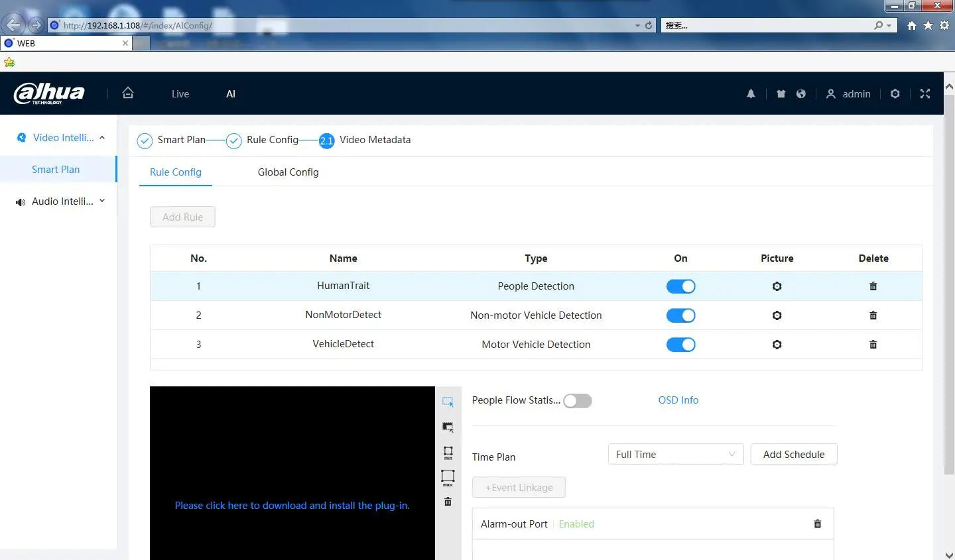
Task: Click the Add Schedule button
Action: (x=793, y=455)
